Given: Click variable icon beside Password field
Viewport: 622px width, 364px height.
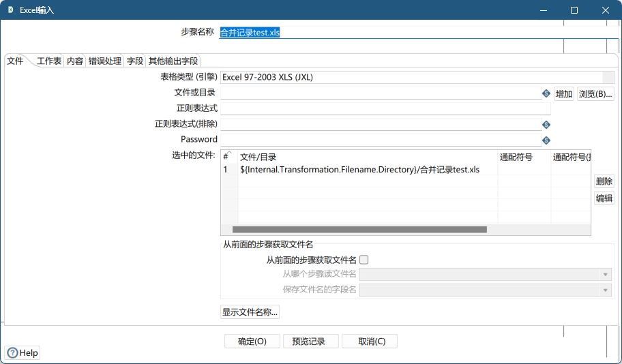Looking at the screenshot, I should coord(546,140).
